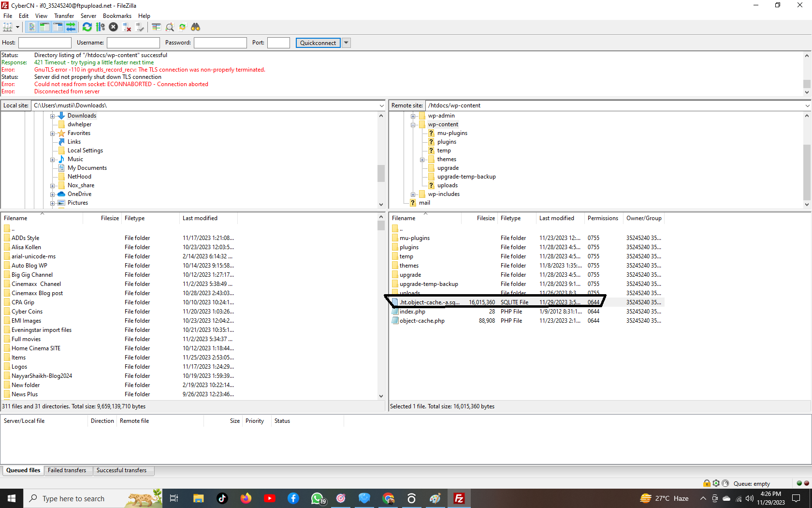
Task: Toggle remote directory tree display
Action: 58,27
